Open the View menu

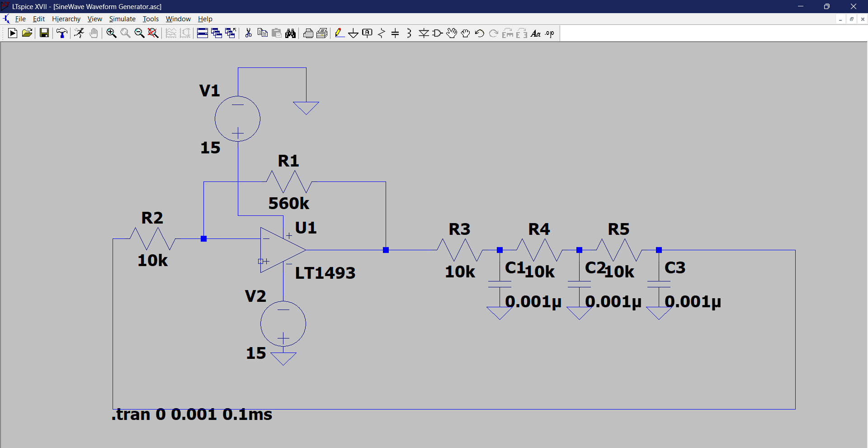point(94,19)
